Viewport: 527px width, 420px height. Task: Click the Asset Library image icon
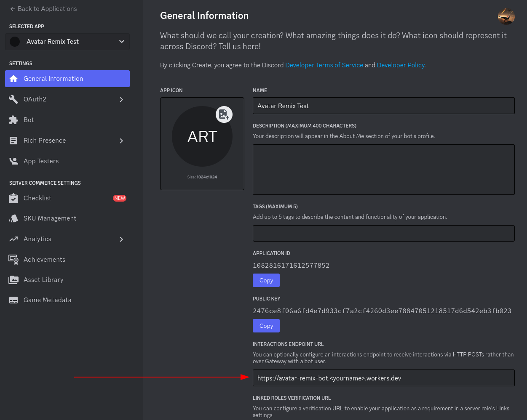point(13,280)
